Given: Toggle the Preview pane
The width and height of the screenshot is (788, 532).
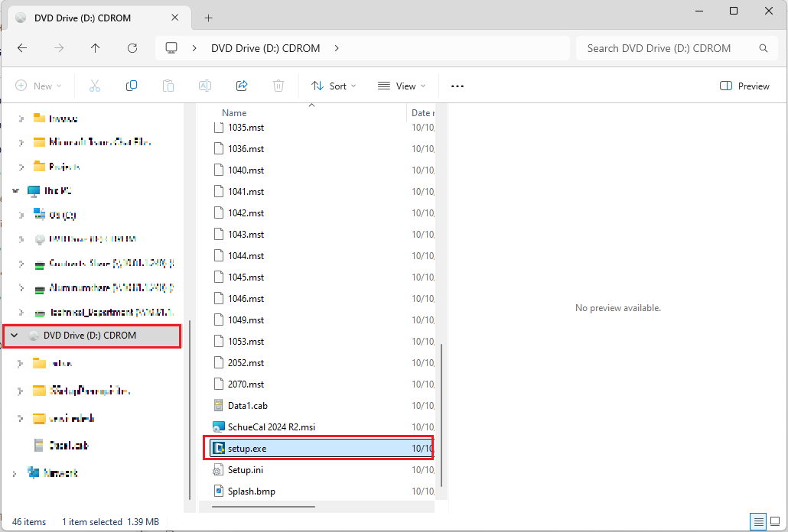Looking at the screenshot, I should (x=744, y=86).
